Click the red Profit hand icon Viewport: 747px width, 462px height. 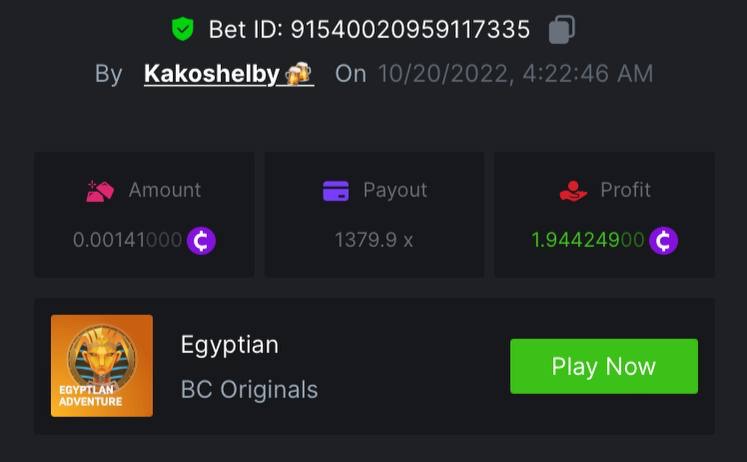(573, 190)
